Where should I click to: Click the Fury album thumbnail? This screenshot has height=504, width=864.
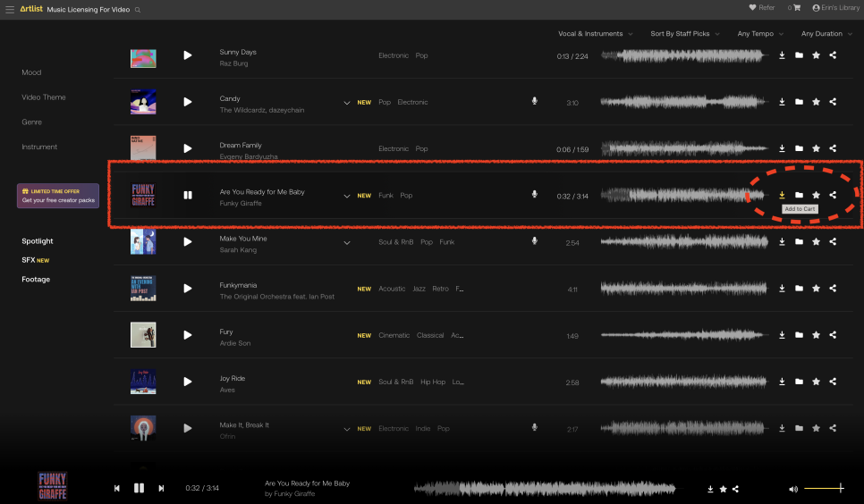click(x=143, y=335)
